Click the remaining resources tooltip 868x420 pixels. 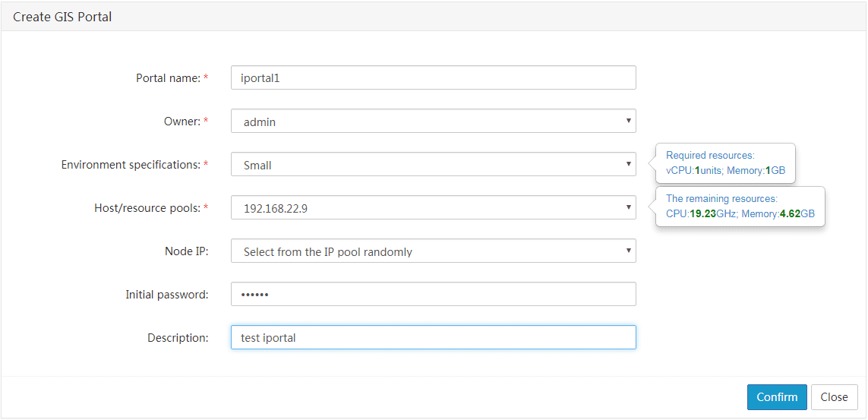(x=740, y=206)
